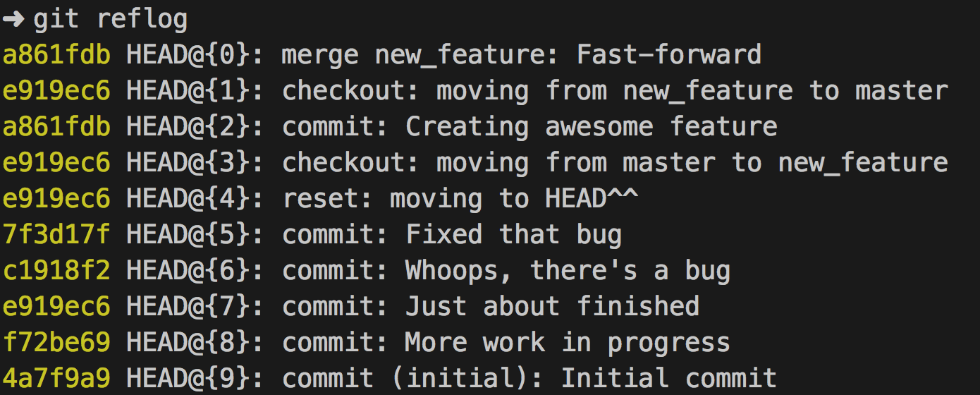Image resolution: width=980 pixels, height=395 pixels.
Task: Click the 'git reflog' command text
Action: pos(111,20)
